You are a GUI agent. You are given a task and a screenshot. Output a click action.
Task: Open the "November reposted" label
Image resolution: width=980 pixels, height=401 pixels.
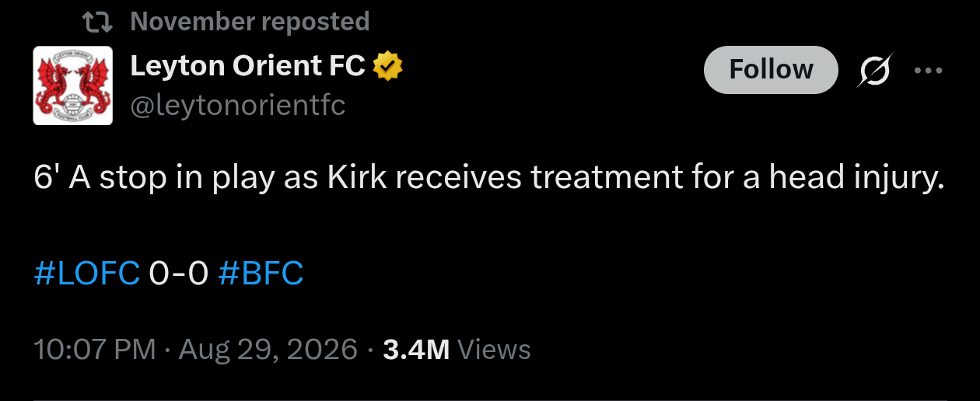[250, 22]
